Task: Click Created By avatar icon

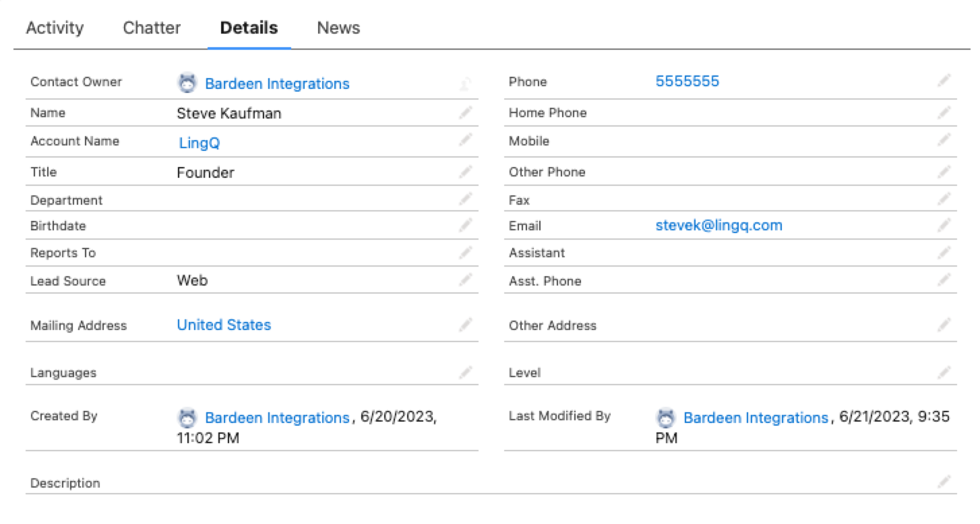Action: pos(187,418)
